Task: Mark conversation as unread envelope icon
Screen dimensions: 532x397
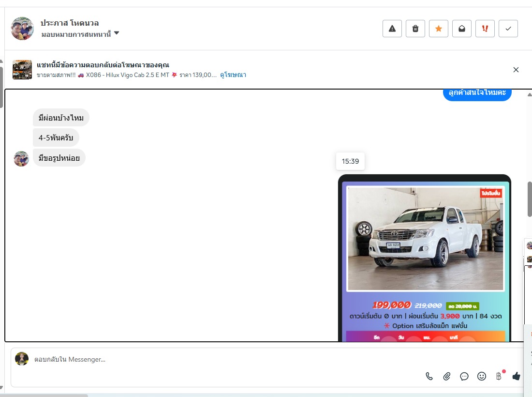Action: (462, 29)
